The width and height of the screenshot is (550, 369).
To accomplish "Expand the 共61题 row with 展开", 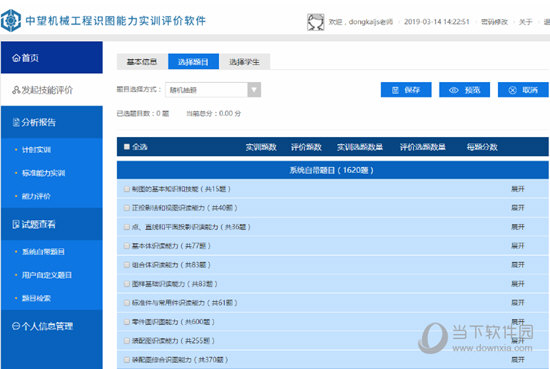I will coord(518,303).
